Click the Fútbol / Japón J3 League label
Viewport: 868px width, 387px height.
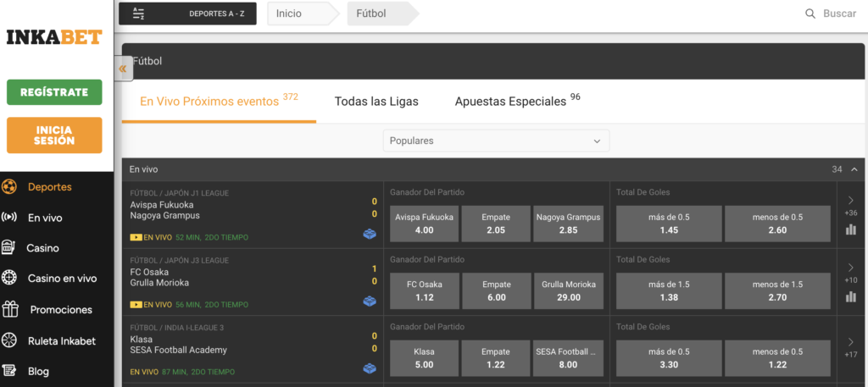[x=180, y=260]
